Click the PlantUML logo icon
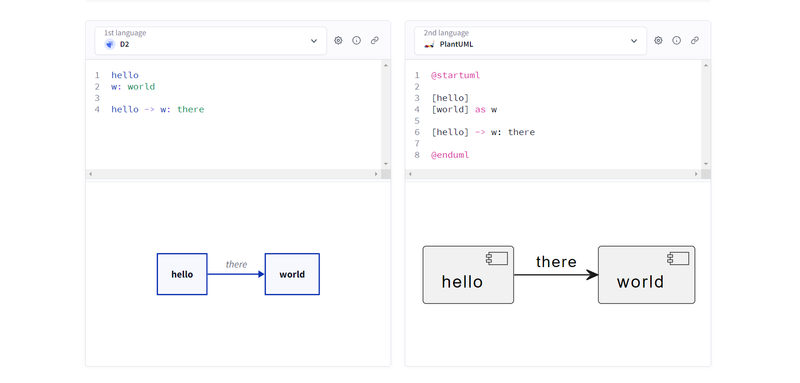This screenshot has width=800, height=383. 429,44
